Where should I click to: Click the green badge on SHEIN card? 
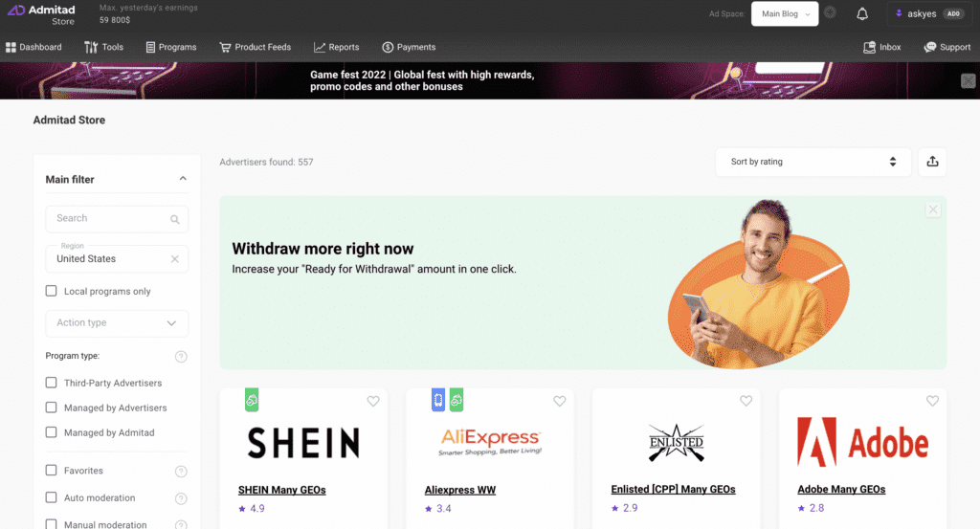click(252, 400)
